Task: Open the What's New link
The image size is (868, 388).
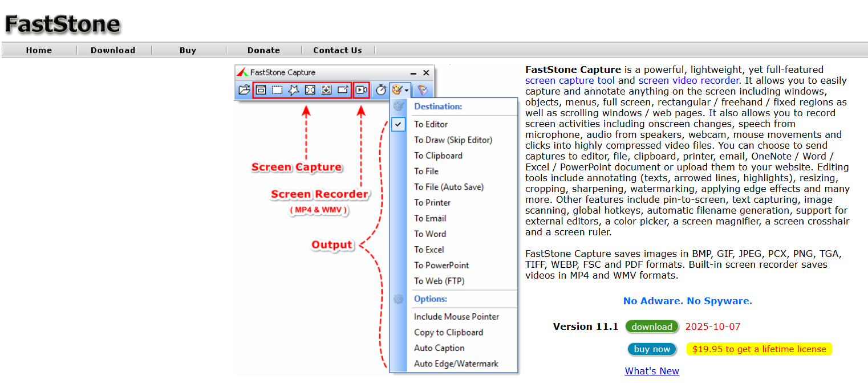Action: pos(652,371)
